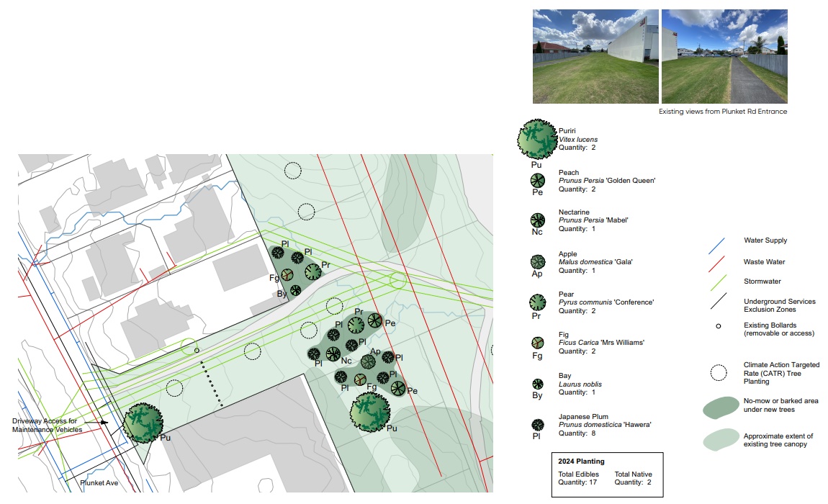The image size is (828, 504).
Task: Click the dashed CATR Tree Planting legend circle
Action: coord(718,373)
